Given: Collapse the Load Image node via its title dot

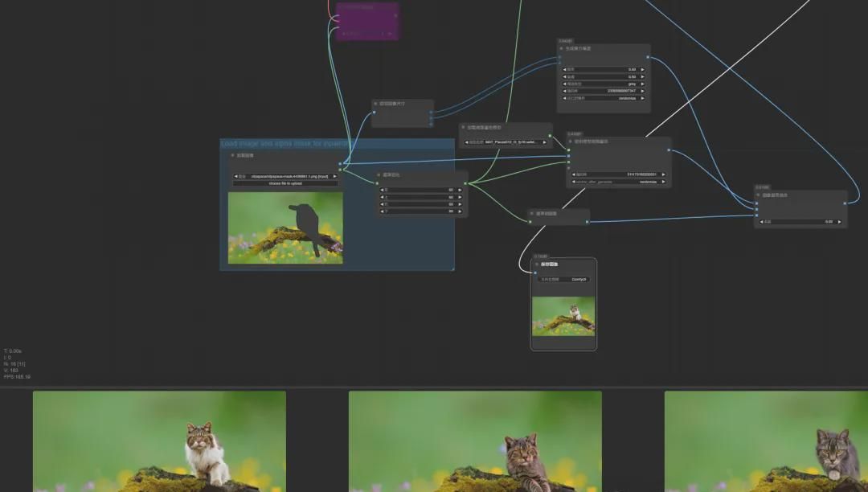Looking at the screenshot, I should (x=232, y=154).
